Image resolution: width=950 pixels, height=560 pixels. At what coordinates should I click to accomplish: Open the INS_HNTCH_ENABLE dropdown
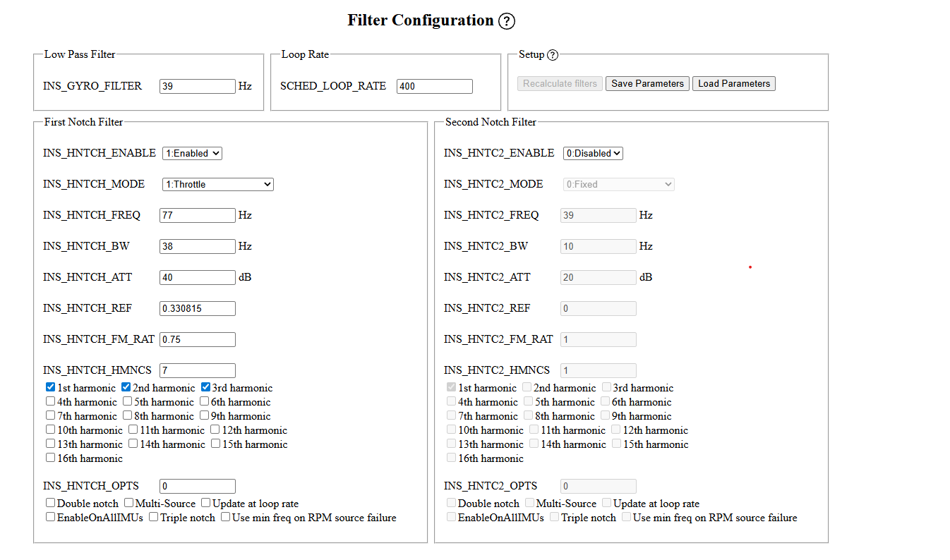point(192,153)
